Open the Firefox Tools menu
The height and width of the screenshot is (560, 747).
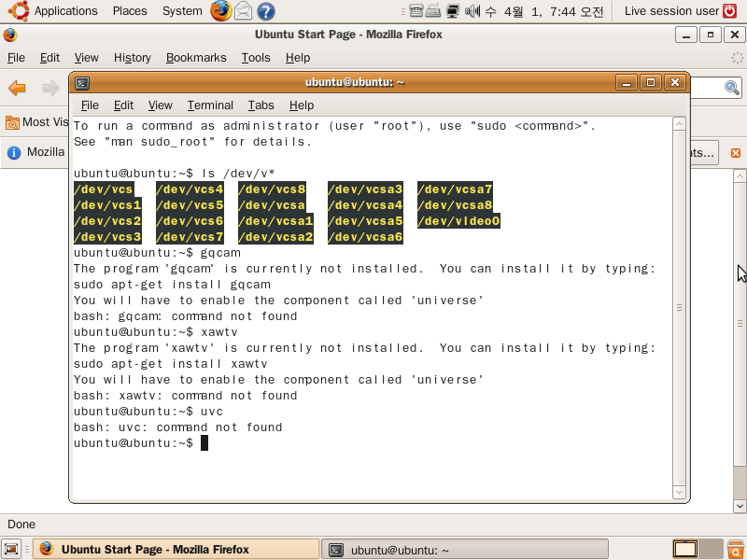tap(256, 58)
